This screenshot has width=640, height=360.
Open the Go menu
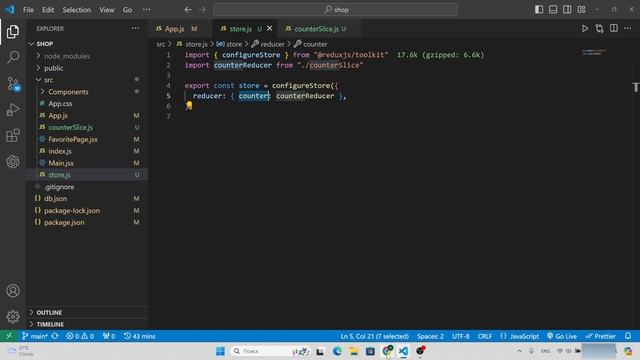click(x=127, y=9)
